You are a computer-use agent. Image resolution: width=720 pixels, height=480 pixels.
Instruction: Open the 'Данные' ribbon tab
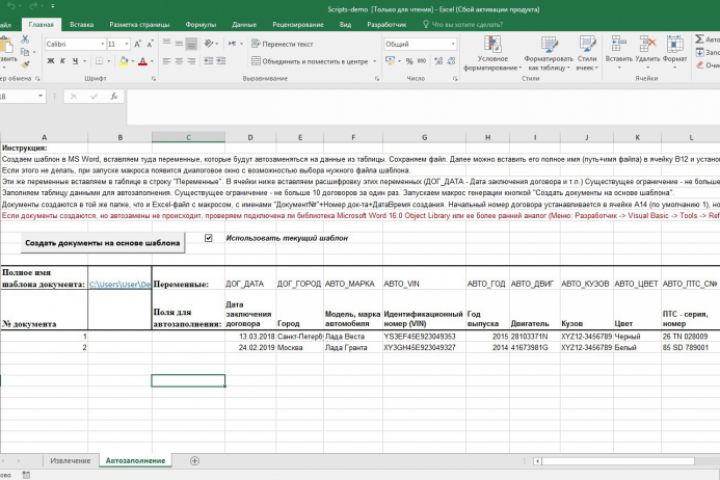tap(244, 24)
